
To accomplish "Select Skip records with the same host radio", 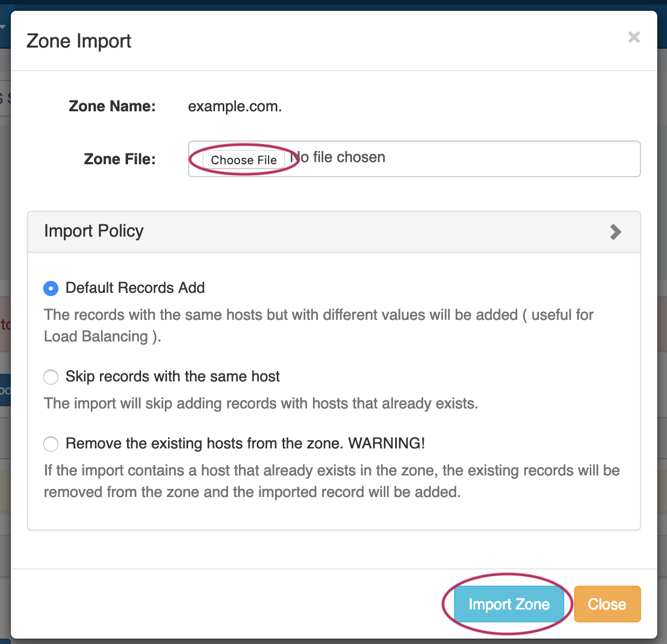I will (51, 377).
